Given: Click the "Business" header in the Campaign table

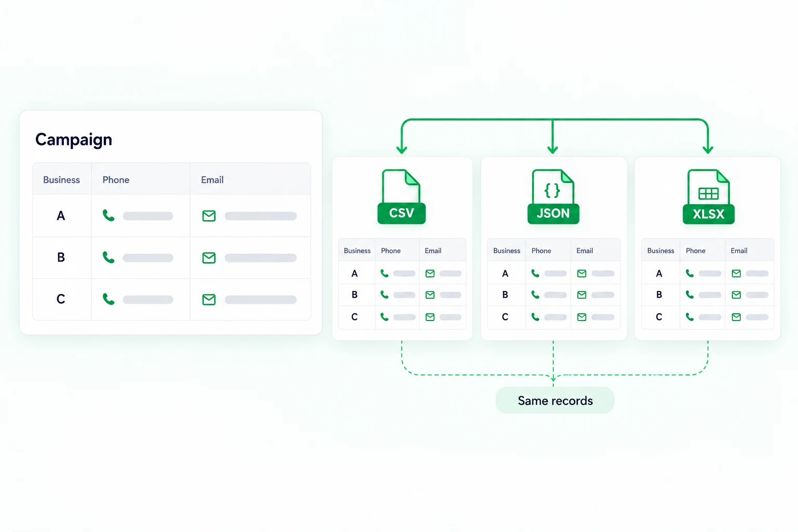Looking at the screenshot, I should point(61,180).
